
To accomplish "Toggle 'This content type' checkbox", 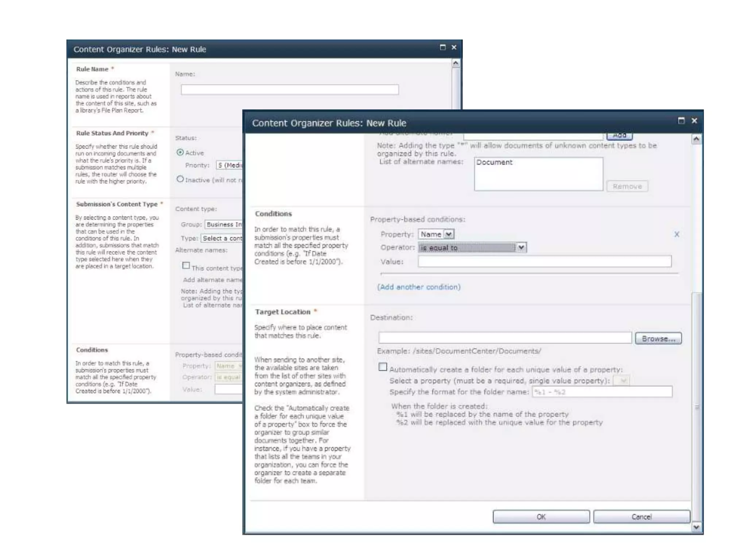I will coord(186,265).
